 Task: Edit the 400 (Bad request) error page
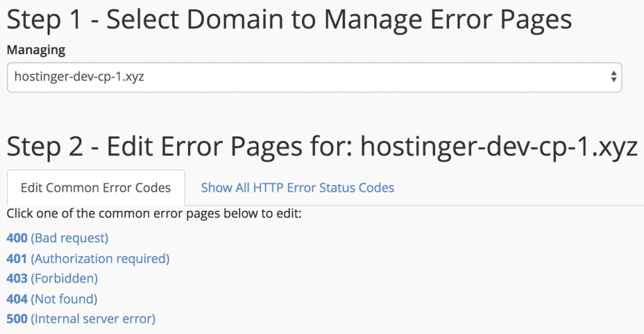(57, 238)
